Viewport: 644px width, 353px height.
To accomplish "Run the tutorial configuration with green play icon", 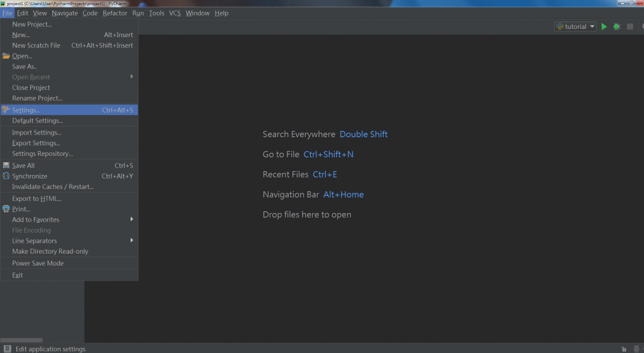I will [x=604, y=26].
